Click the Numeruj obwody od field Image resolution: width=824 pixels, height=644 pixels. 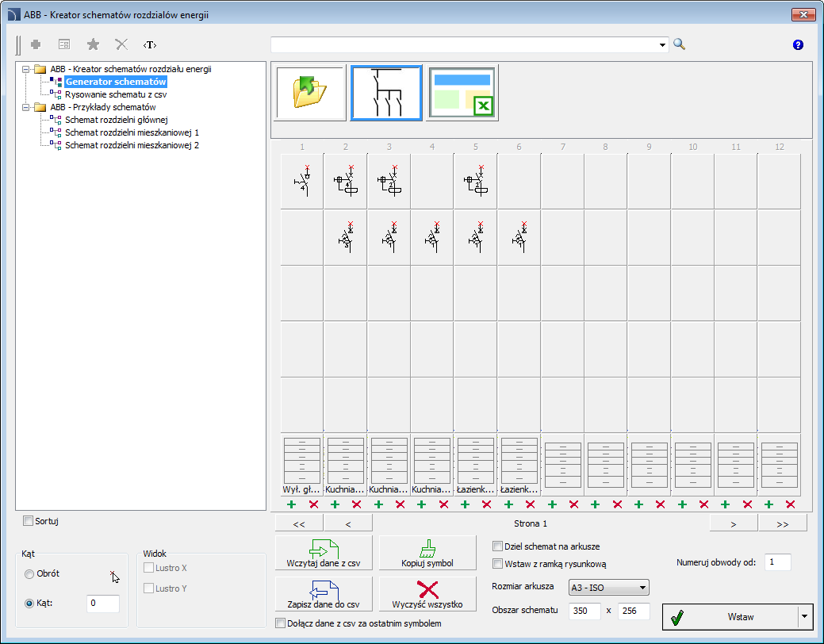pyautogui.click(x=778, y=562)
